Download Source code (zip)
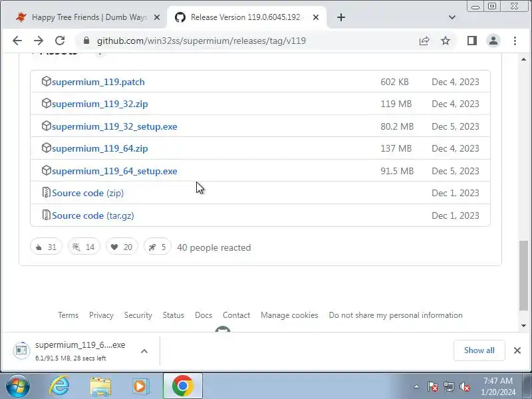This screenshot has width=532, height=399. coord(88,193)
